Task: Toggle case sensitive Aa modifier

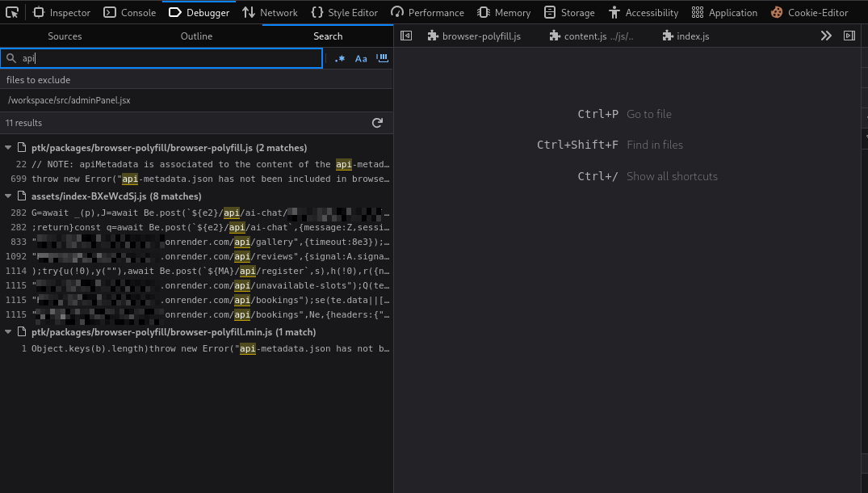Action: 361,58
